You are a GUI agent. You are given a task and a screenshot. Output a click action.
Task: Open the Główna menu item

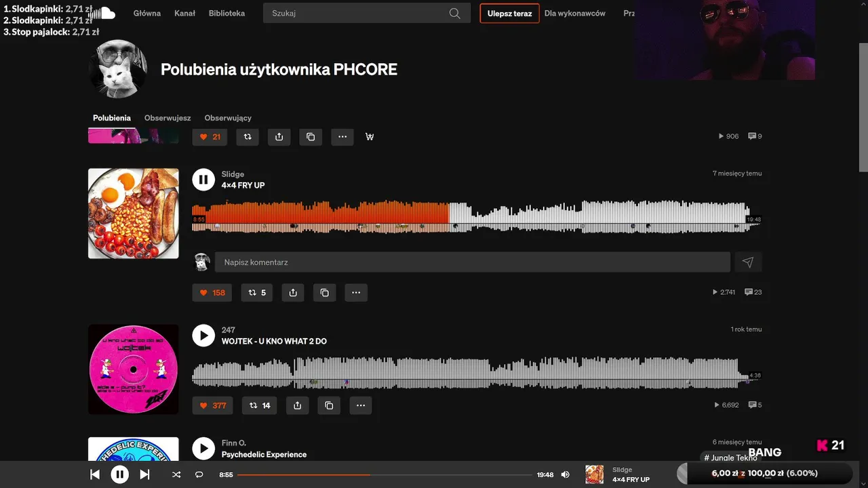(x=147, y=14)
